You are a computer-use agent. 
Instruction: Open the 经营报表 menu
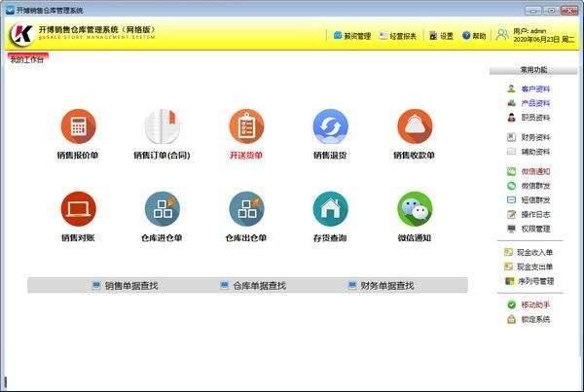tap(398, 36)
